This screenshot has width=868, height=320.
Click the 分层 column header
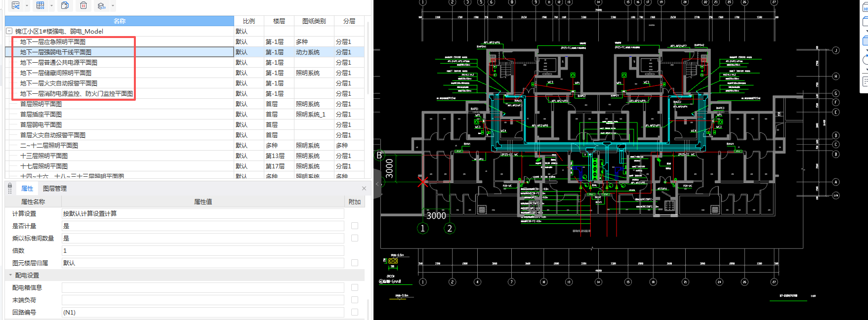pyautogui.click(x=349, y=21)
